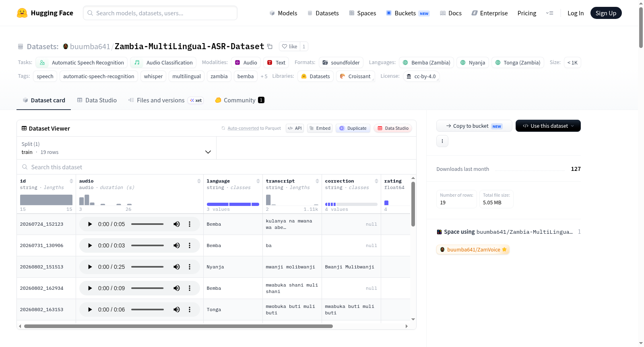Click Copy to bucket
Image resolution: width=644 pixels, height=347 pixels.
[x=474, y=126]
